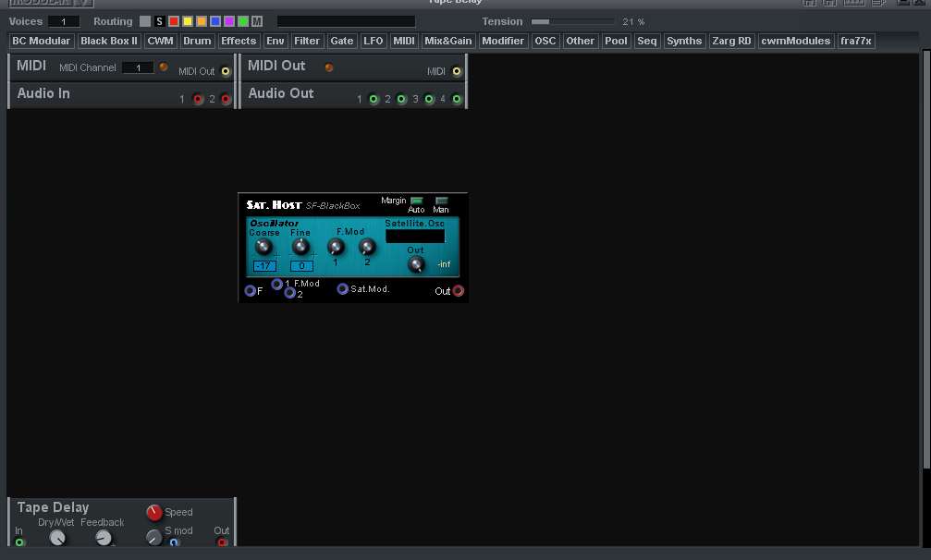
Task: Click Audio Out channel 1 green jack
Action: click(374, 99)
